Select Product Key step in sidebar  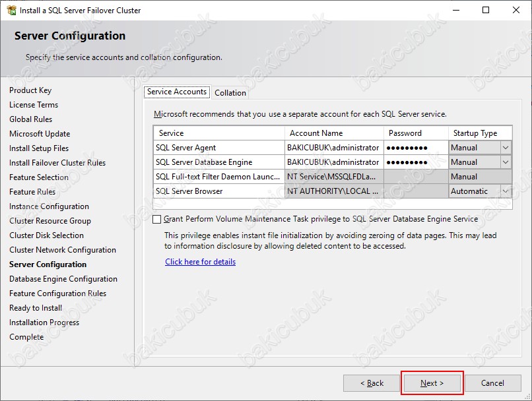point(30,90)
